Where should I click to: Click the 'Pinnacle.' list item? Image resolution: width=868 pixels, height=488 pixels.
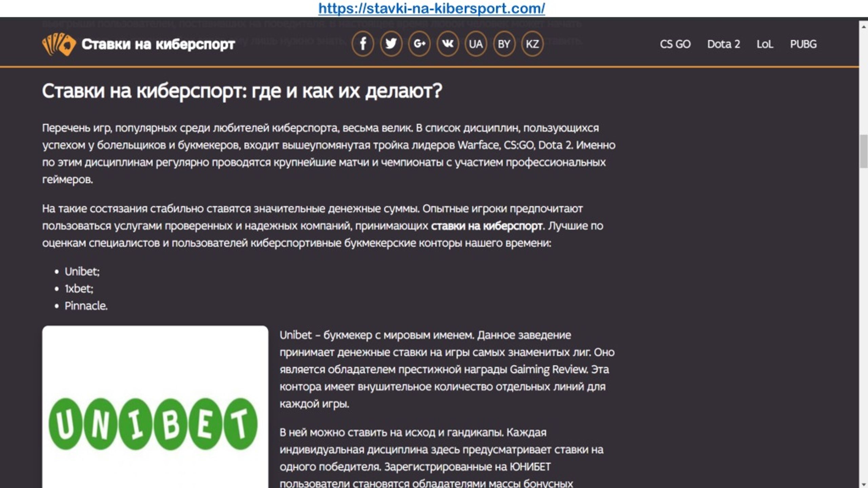click(x=86, y=306)
